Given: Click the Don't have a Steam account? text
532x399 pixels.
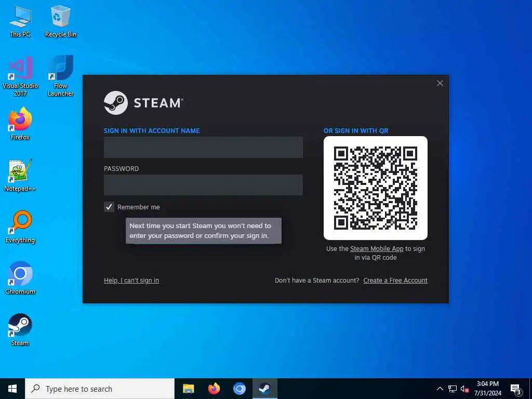Looking at the screenshot, I should coord(317,280).
